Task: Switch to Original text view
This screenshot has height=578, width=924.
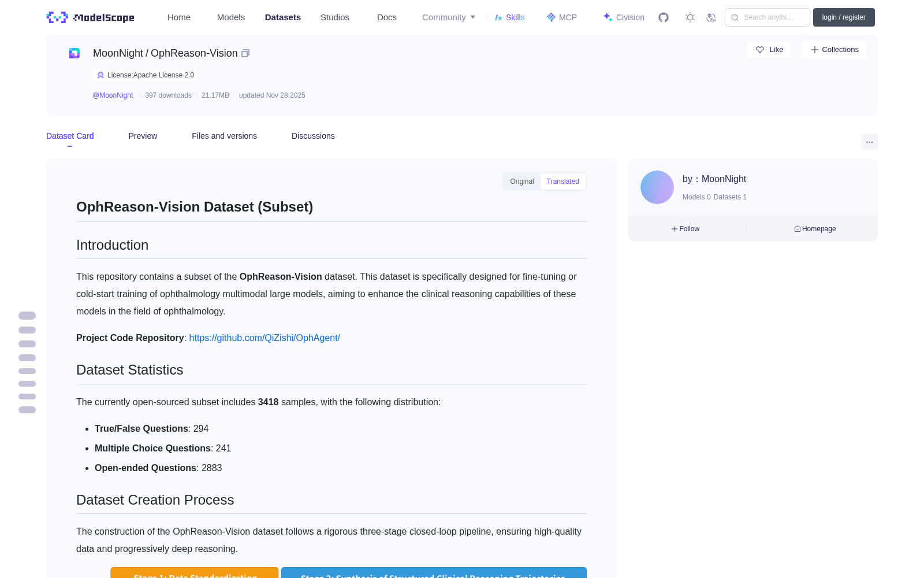Action: [x=522, y=181]
